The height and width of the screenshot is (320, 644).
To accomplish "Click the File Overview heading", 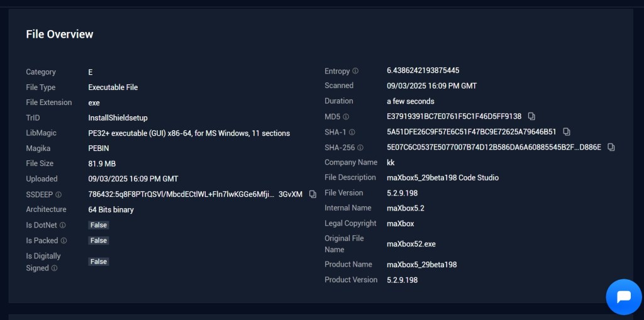I will pyautogui.click(x=60, y=35).
